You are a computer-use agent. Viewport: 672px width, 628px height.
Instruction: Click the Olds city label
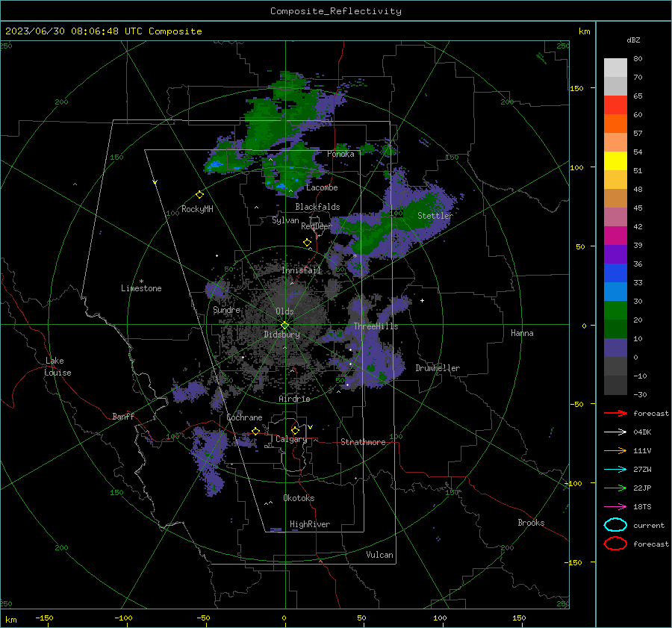click(284, 311)
